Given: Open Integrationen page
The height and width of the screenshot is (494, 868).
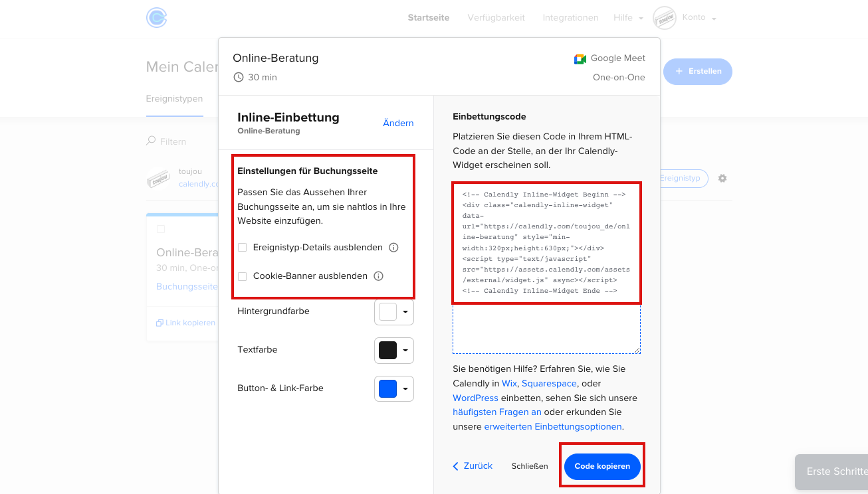Looking at the screenshot, I should click(570, 18).
